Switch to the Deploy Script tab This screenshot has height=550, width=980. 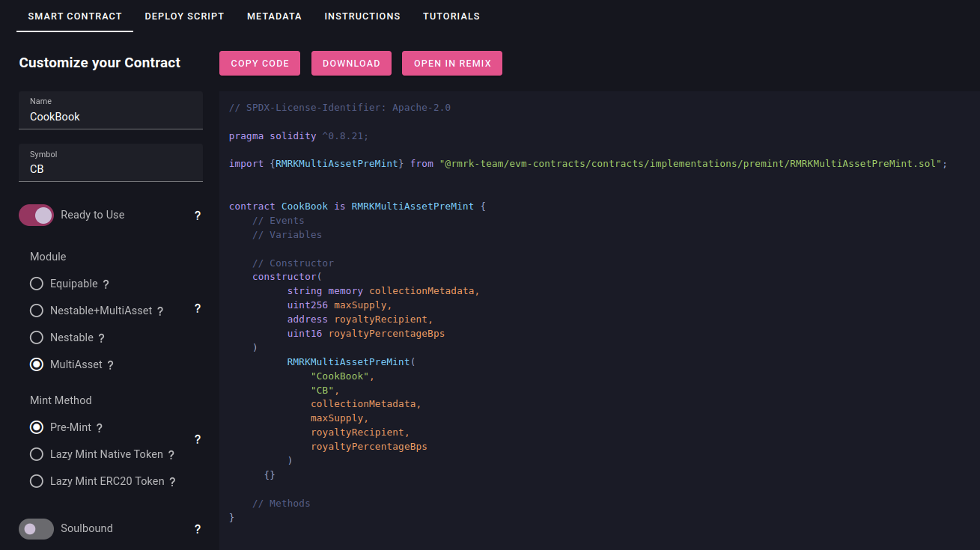tap(184, 16)
